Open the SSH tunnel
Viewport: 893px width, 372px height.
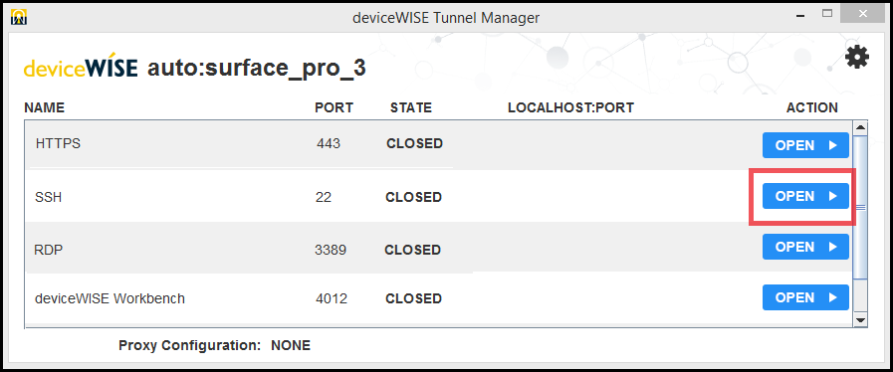805,196
